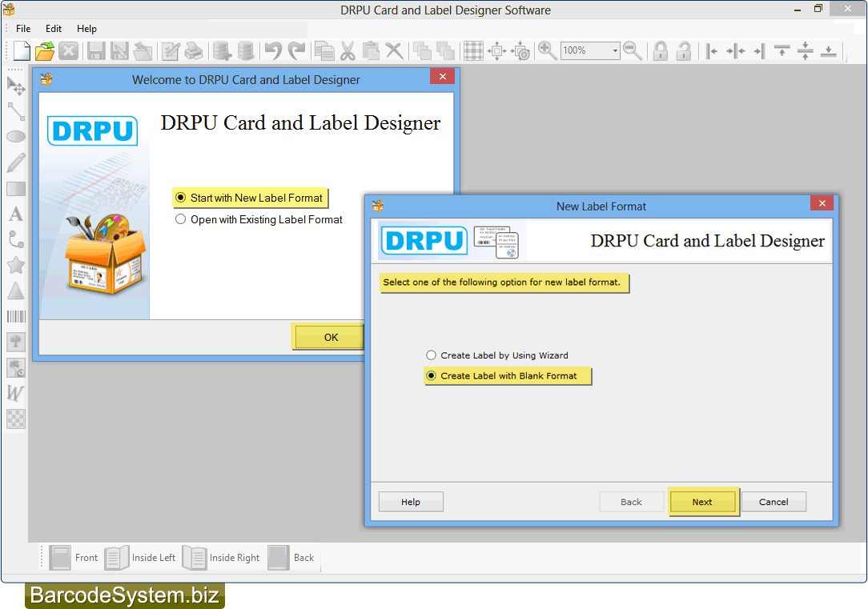Screen dimensions: 868x609
Task: Click the Align right edges icon
Action: (x=759, y=51)
